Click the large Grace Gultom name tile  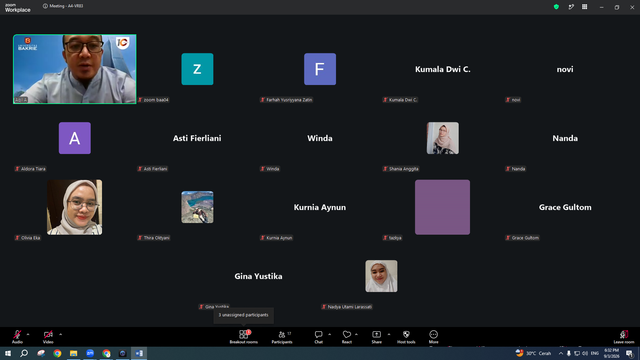[x=565, y=207]
